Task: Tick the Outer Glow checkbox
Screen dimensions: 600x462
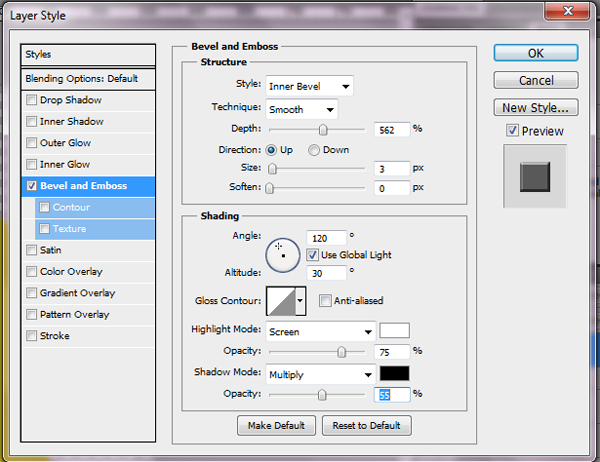Action: (31, 143)
